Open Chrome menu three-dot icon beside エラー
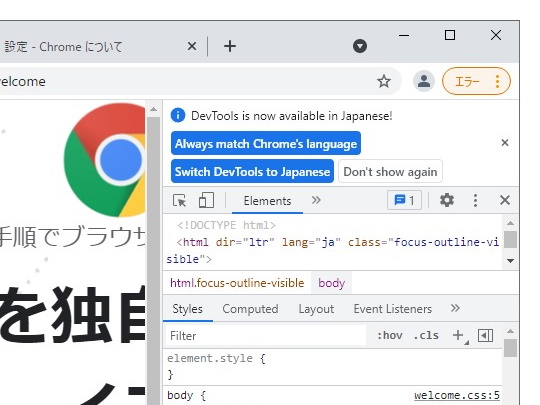Viewport: 540px width, 405px height. point(497,82)
